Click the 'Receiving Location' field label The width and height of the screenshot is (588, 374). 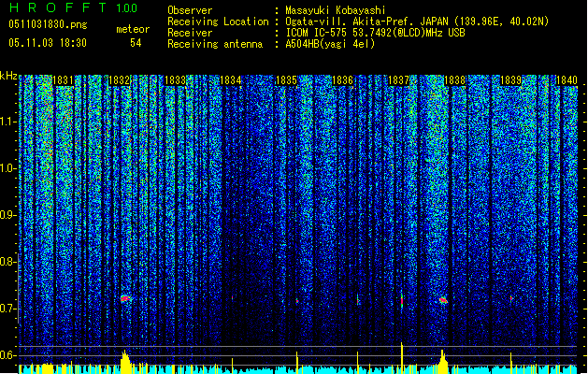218,22
